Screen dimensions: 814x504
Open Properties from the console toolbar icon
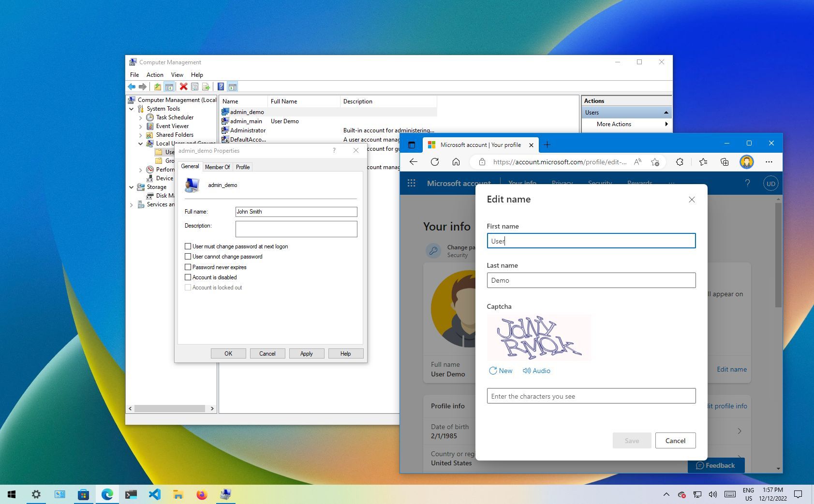point(195,86)
